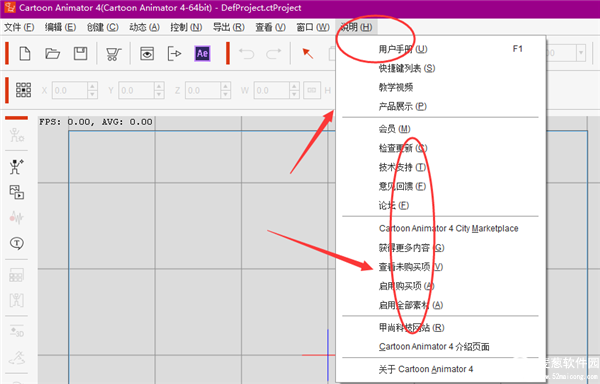Open a project with the folder icon
Viewport: 600px width, 384px height.
(52, 54)
